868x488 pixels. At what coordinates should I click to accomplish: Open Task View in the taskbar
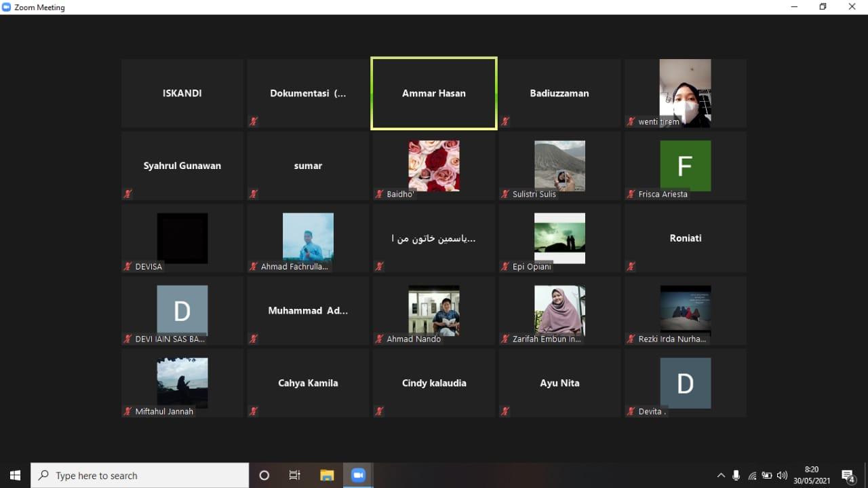click(x=295, y=475)
